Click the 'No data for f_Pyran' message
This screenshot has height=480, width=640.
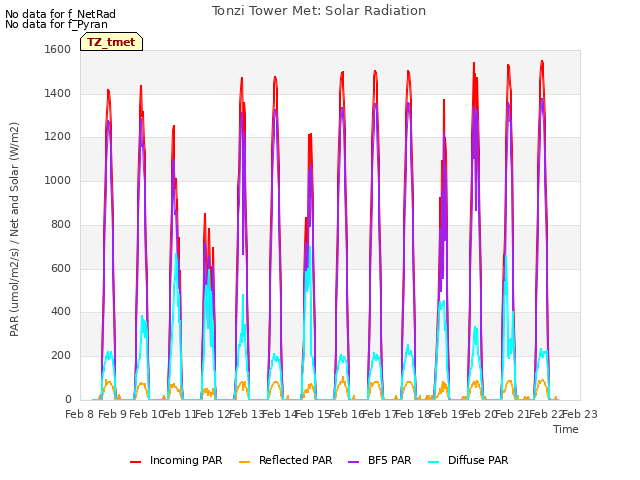(56, 24)
